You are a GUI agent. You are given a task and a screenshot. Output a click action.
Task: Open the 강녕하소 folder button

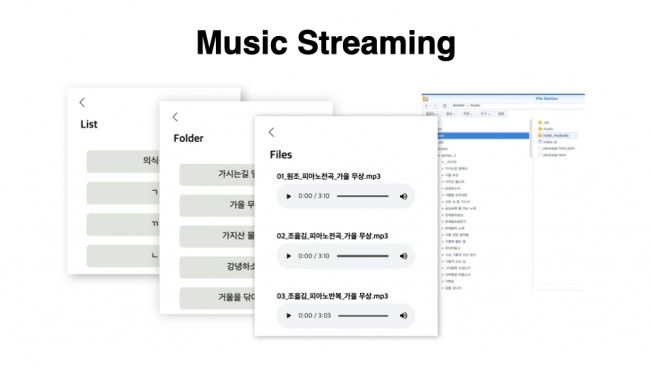[x=217, y=267]
